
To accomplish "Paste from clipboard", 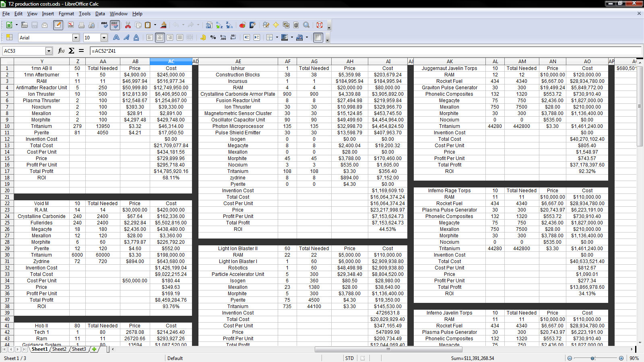I will pyautogui.click(x=148, y=25).
